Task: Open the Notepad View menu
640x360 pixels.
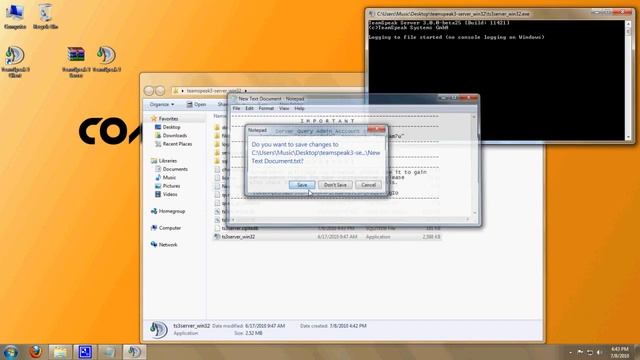Action: click(x=284, y=109)
